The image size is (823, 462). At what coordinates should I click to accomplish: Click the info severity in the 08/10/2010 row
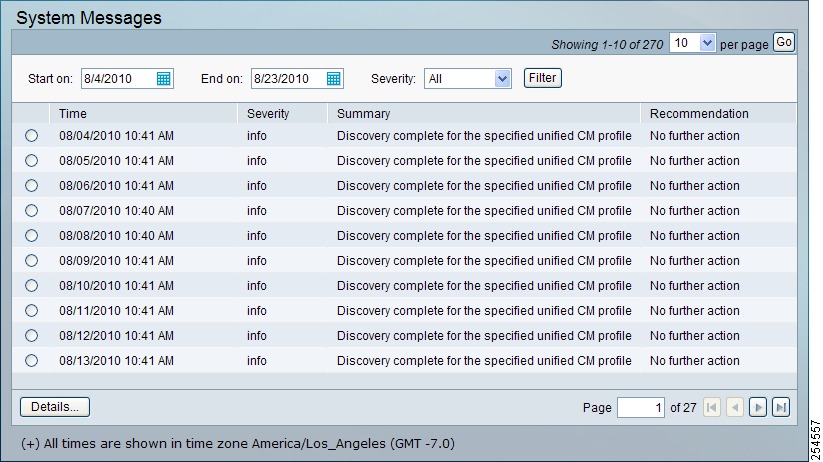[x=257, y=286]
